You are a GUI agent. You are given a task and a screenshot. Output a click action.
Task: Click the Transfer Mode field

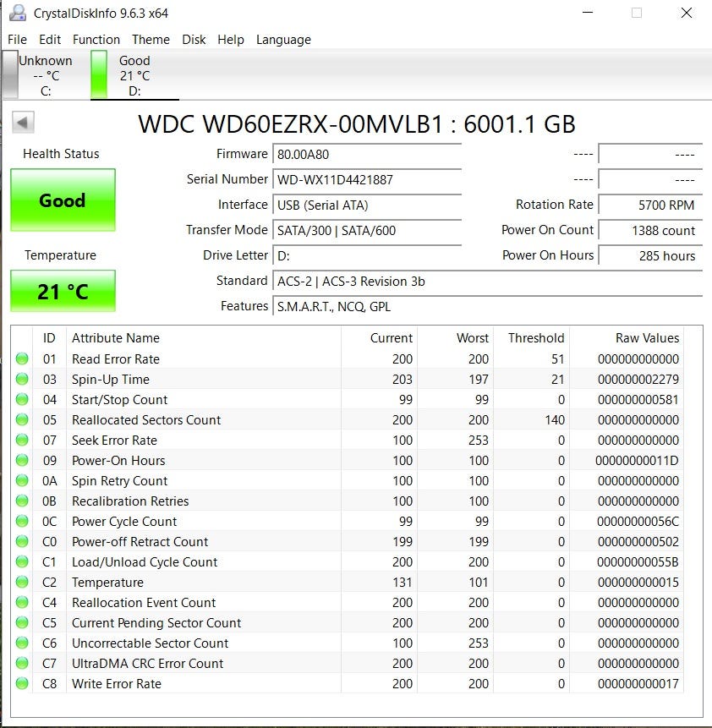(x=367, y=230)
